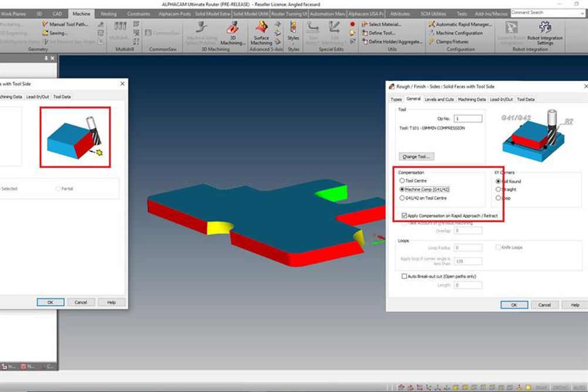The width and height of the screenshot is (588, 392).
Task: Toggle ORTHO in the status bar
Action: (x=560, y=387)
